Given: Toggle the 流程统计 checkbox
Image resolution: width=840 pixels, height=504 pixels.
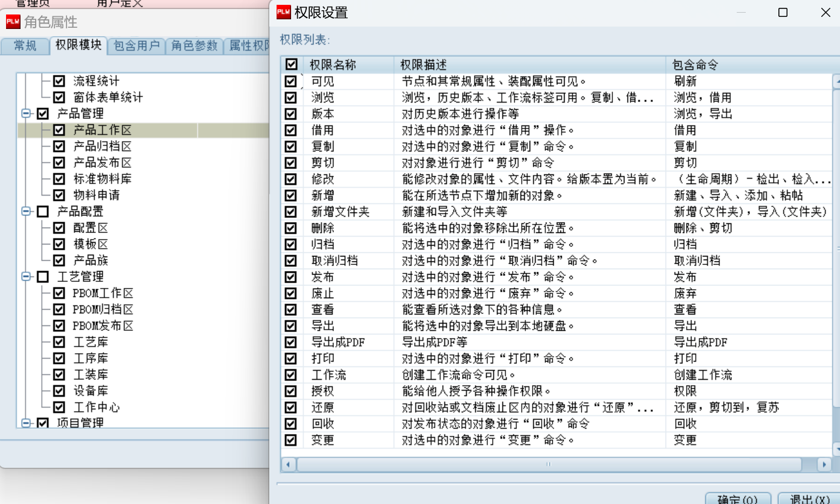Looking at the screenshot, I should coord(59,81).
